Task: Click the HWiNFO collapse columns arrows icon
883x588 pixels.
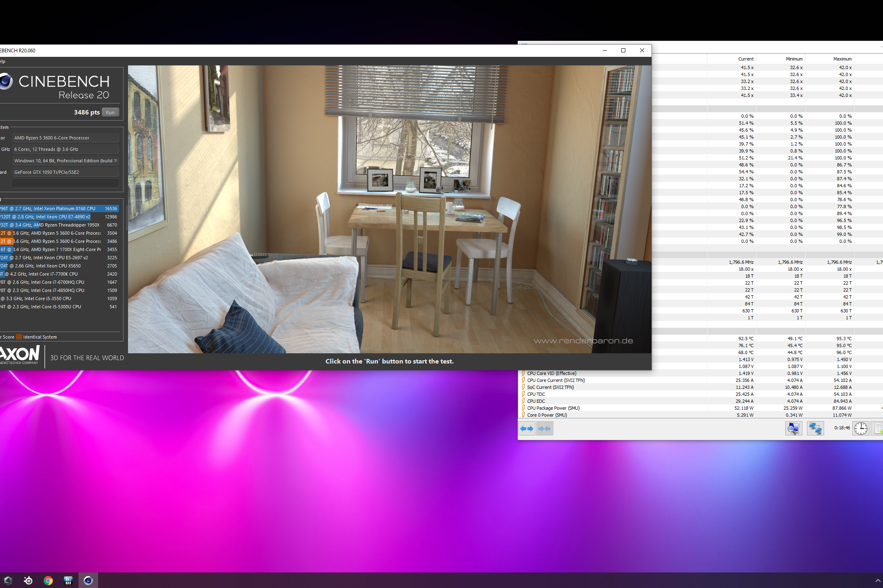Action: coord(544,429)
